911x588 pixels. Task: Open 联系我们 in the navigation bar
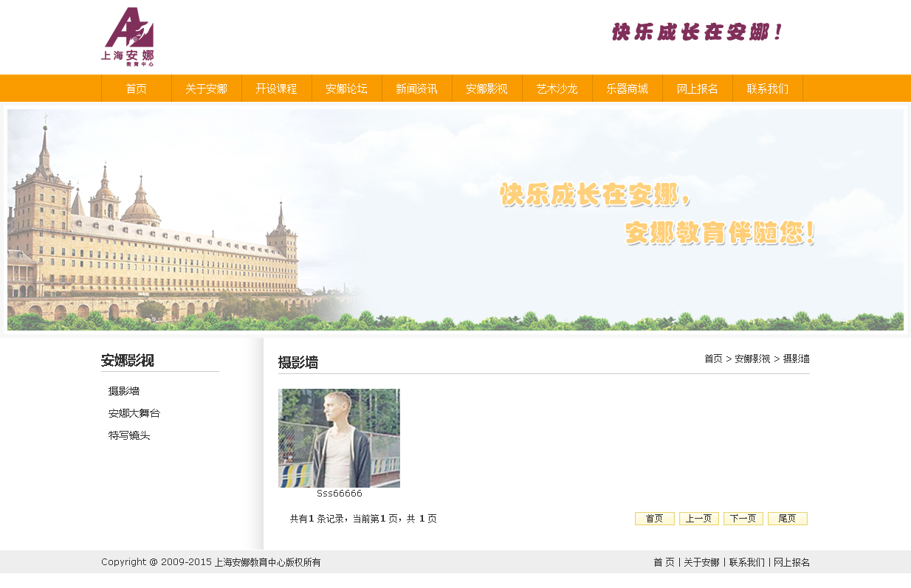tap(767, 89)
